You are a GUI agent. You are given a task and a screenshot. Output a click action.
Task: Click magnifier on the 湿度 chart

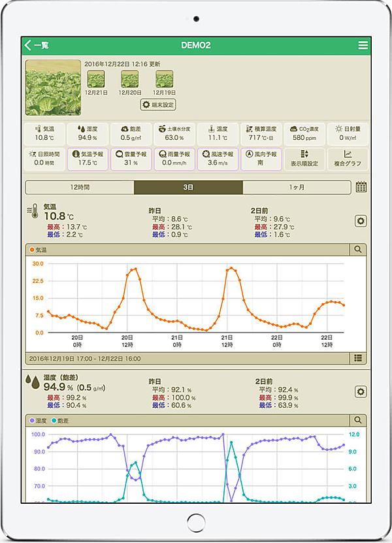(x=358, y=420)
